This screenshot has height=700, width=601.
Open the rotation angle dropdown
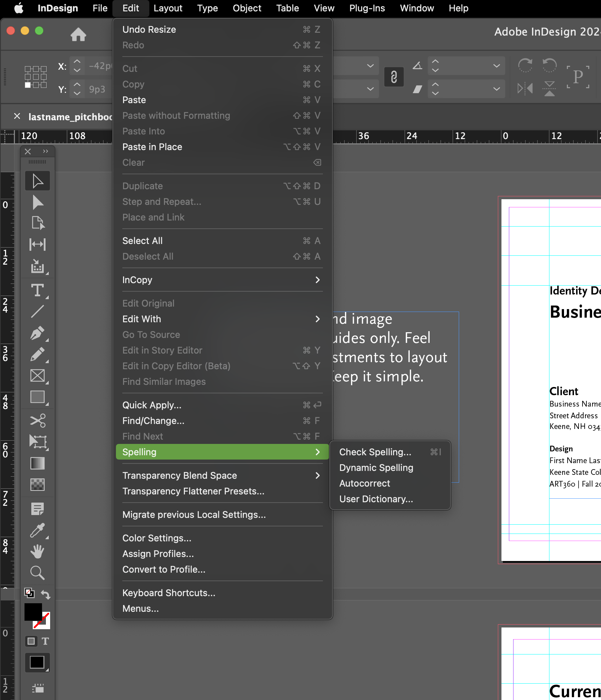click(x=496, y=66)
